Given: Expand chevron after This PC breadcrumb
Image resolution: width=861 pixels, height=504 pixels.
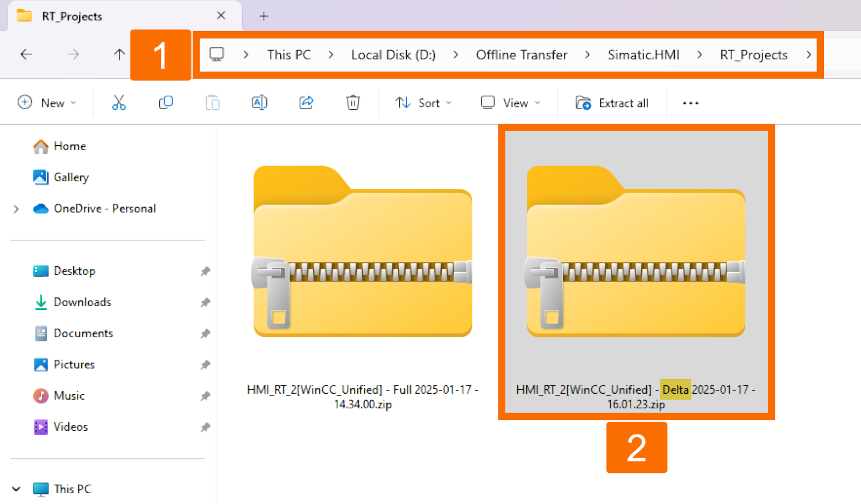Looking at the screenshot, I should click(x=331, y=54).
